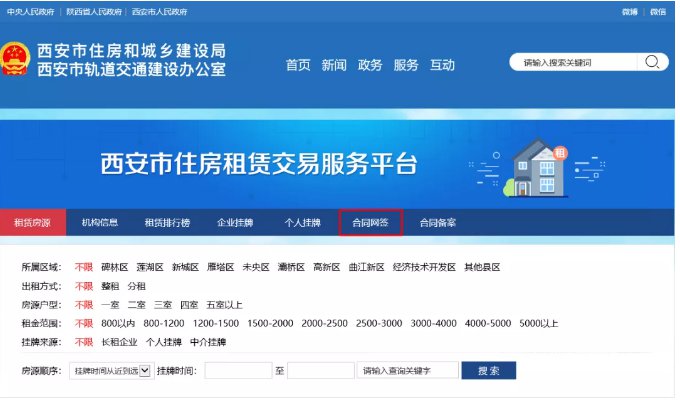Switch to 合同备案 tab
The image size is (680, 405).
coord(438,222)
